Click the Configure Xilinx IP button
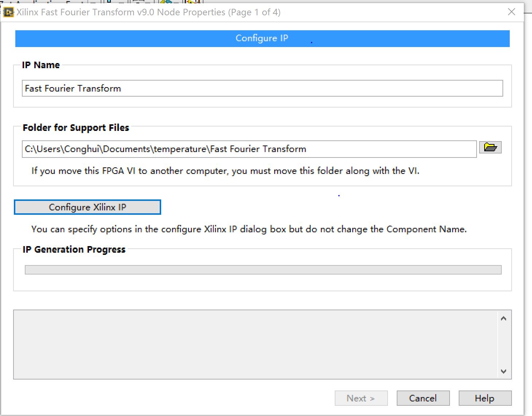Image resolution: width=532 pixels, height=416 pixels. coord(88,207)
